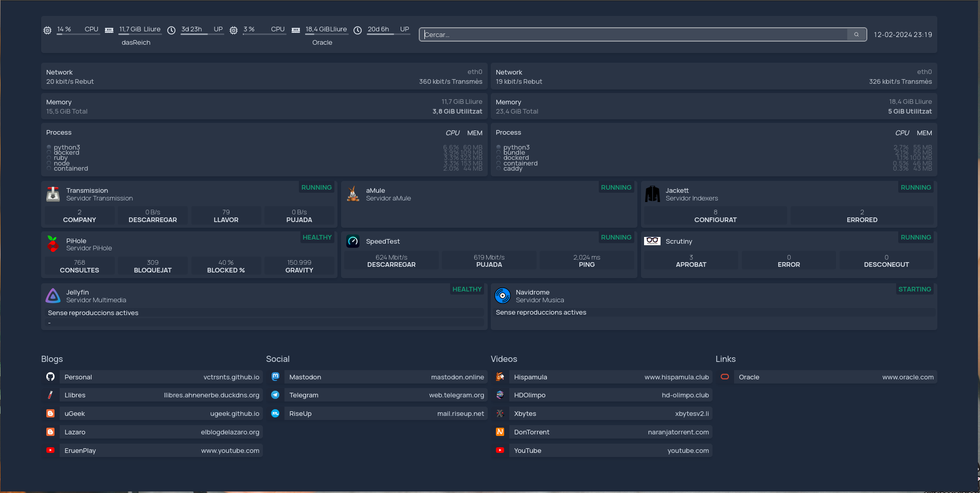980x493 pixels.
Task: Click the Xbytes icon
Action: click(x=500, y=413)
